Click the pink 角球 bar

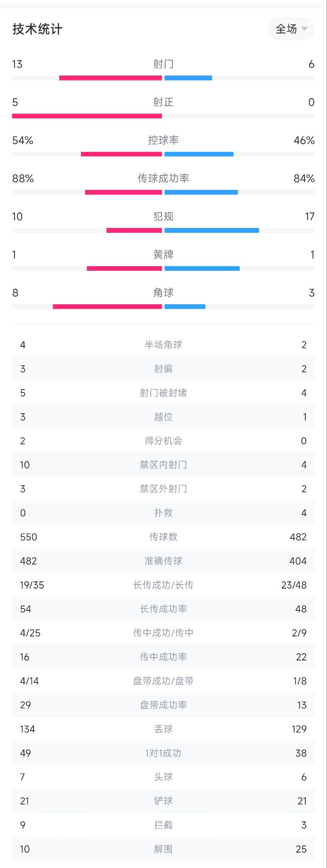[107, 307]
